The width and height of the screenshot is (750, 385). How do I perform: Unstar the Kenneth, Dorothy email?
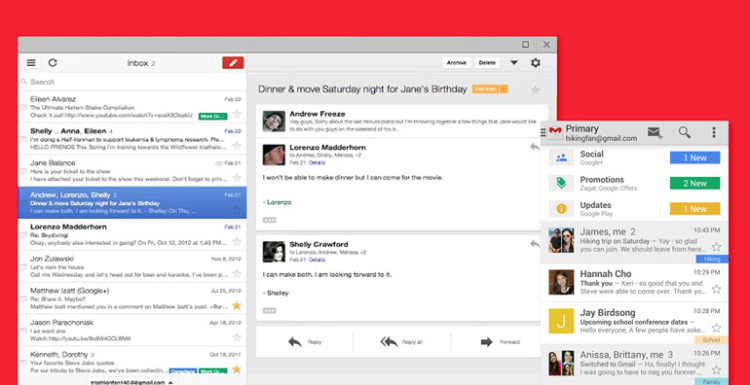[x=236, y=369]
